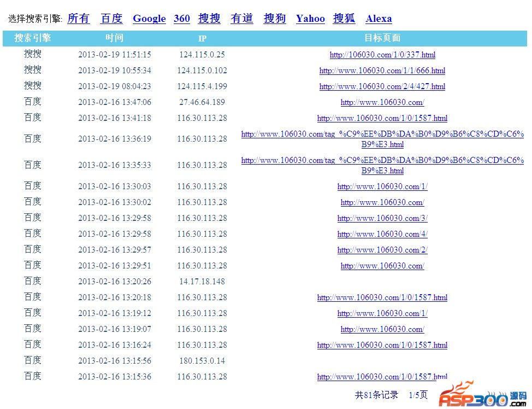
Task: Filter by Google search engine
Action: (149, 19)
